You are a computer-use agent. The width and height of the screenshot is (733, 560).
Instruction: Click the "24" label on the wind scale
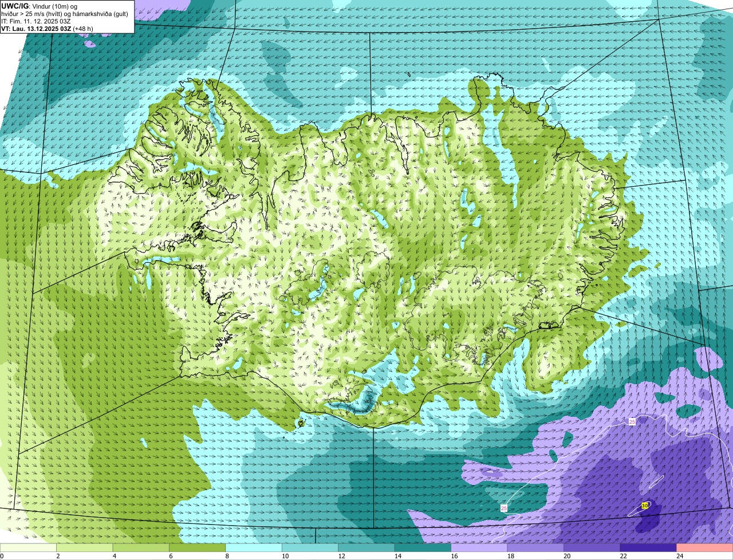680,556
